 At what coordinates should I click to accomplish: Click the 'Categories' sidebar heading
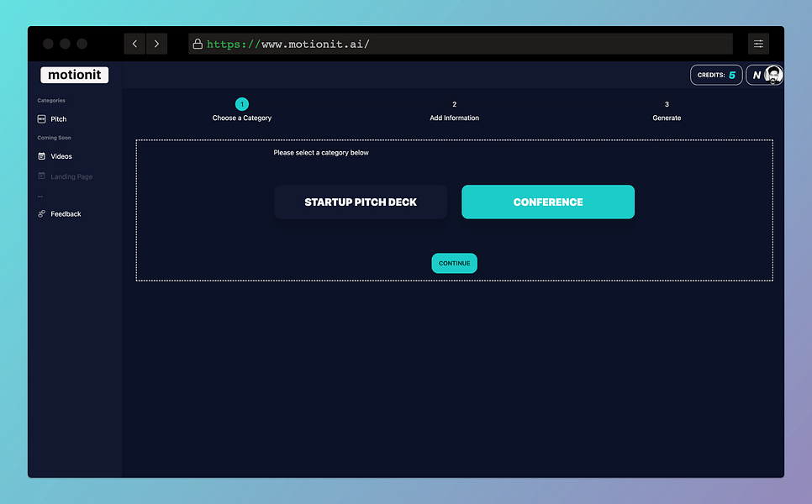51,101
